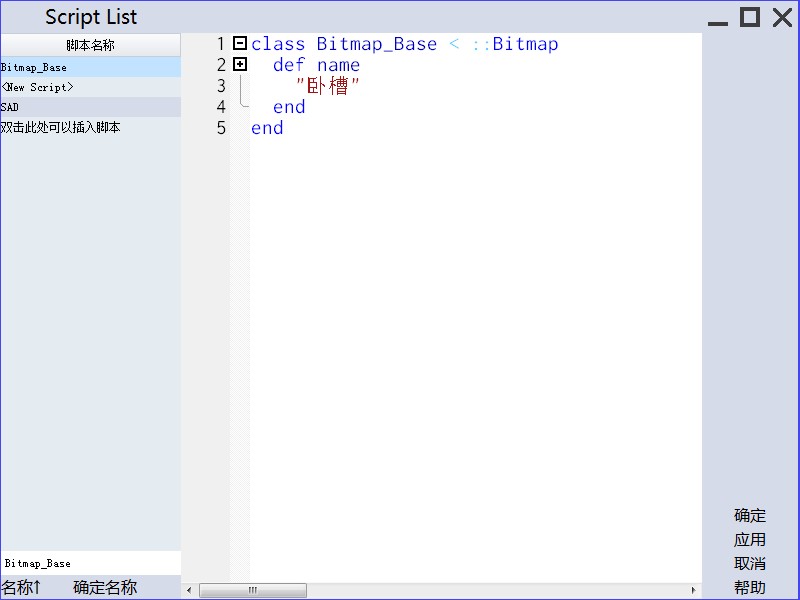This screenshot has height=600, width=800.
Task: Click the method name on line 2
Action: (338, 65)
